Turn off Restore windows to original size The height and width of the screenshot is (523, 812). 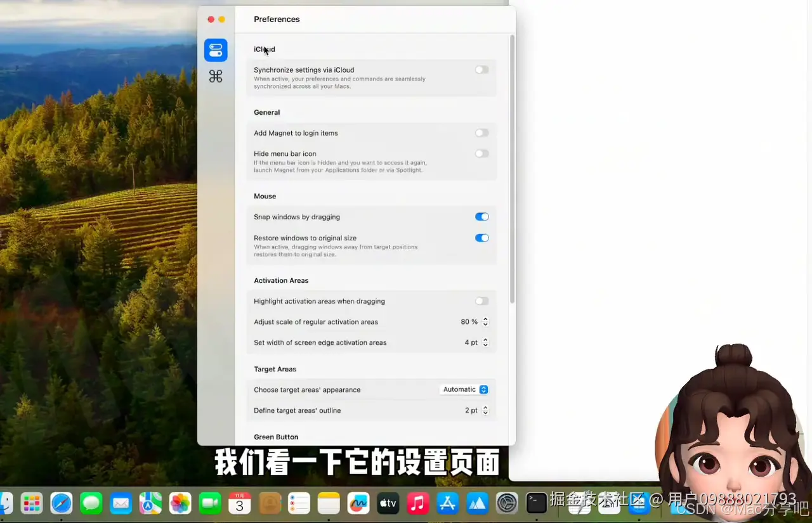[x=482, y=238]
